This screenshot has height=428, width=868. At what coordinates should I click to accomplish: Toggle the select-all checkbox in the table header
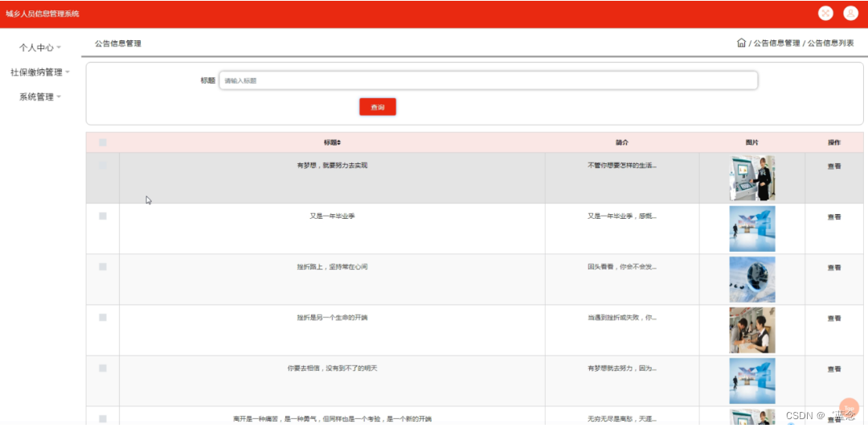[102, 142]
